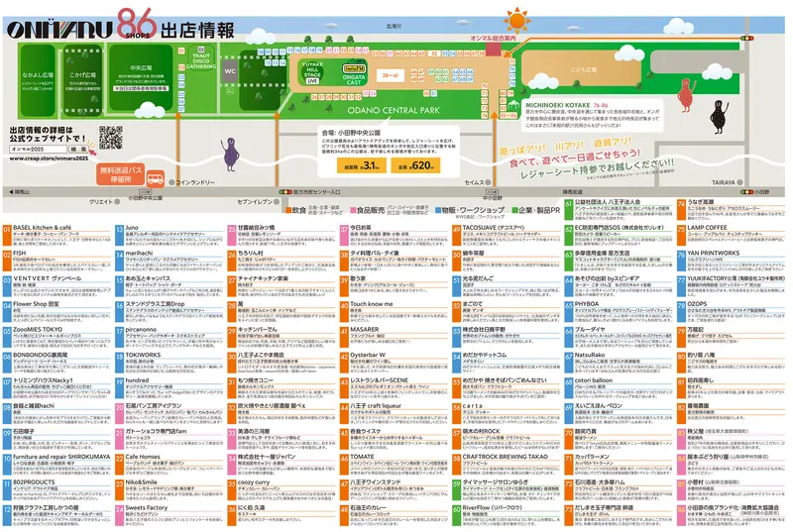
Task: Click the YUYAKE HILL STAGE marker
Action: pos(312,72)
